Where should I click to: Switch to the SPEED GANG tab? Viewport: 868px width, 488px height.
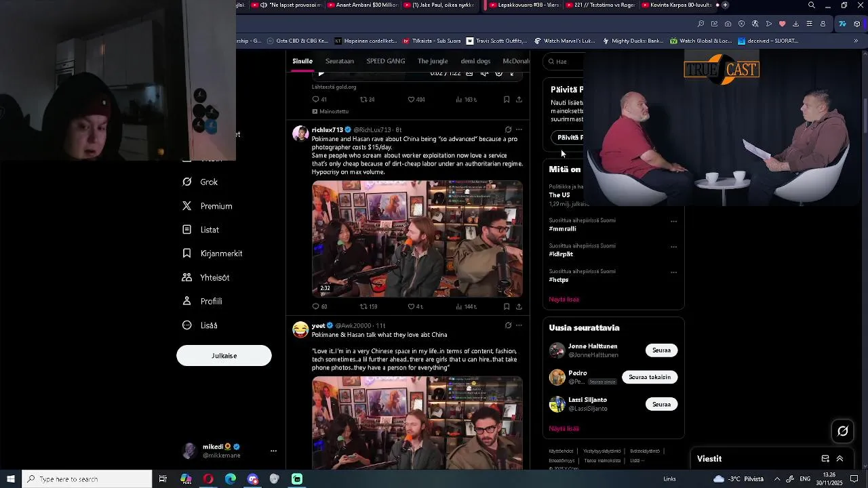pos(386,61)
